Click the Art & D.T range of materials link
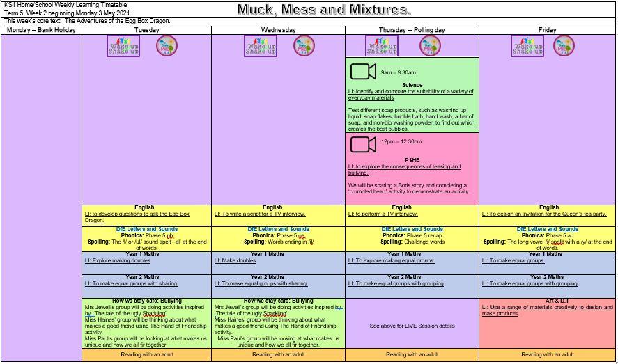The image size is (618, 364). (x=547, y=310)
